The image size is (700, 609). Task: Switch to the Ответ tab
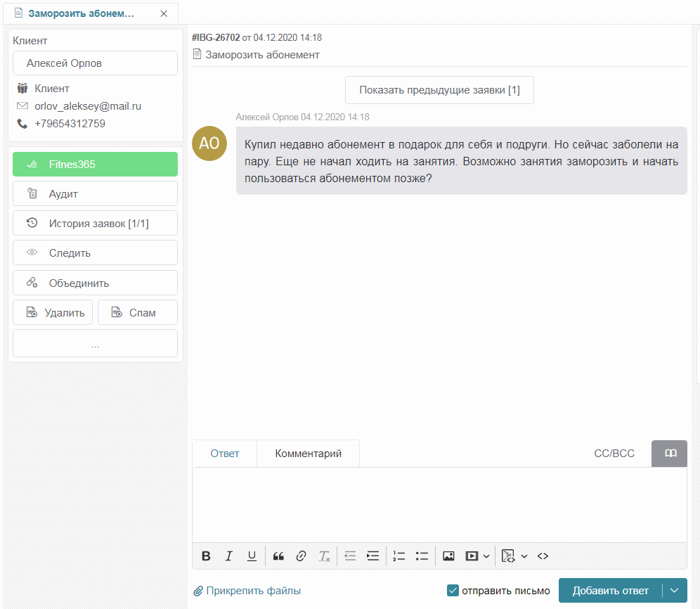(225, 454)
